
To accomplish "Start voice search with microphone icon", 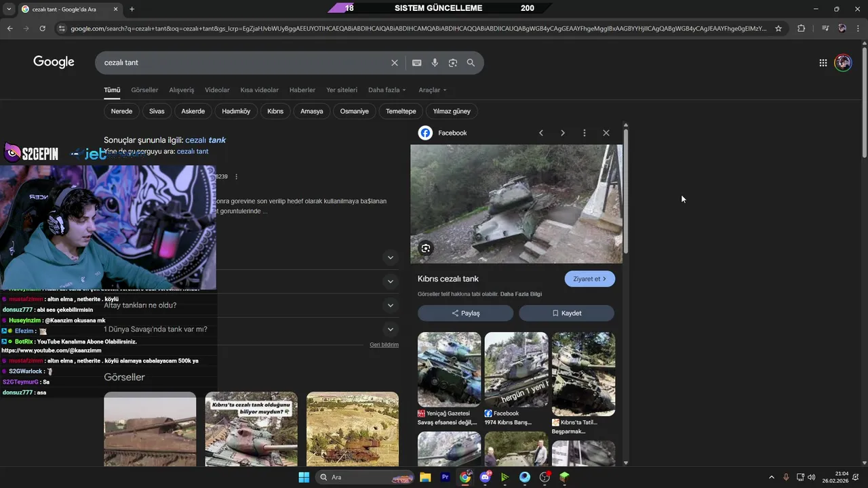I will click(435, 62).
